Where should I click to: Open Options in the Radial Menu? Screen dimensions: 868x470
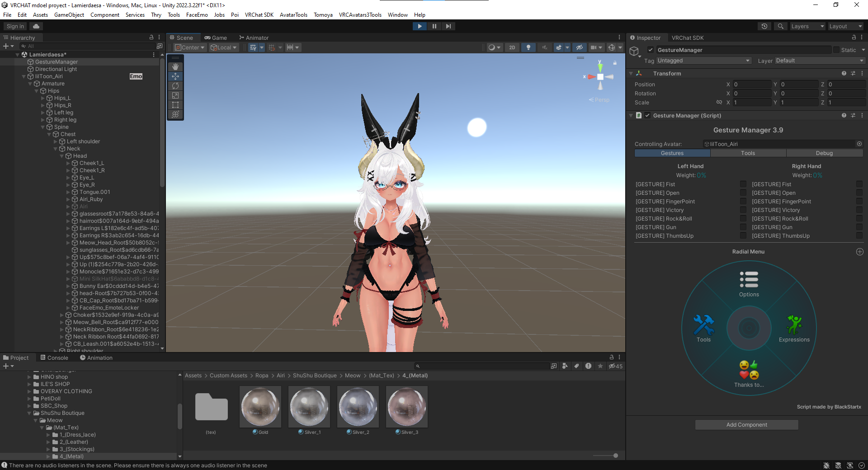click(749, 284)
